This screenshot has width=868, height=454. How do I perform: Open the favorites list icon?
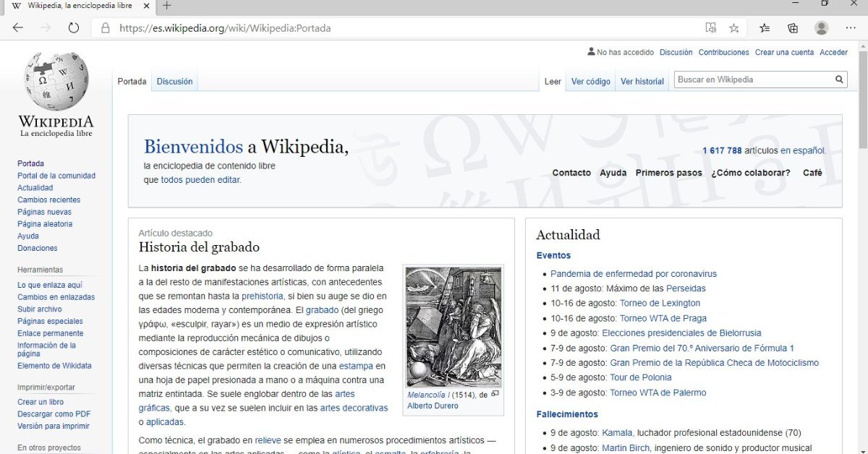click(765, 28)
